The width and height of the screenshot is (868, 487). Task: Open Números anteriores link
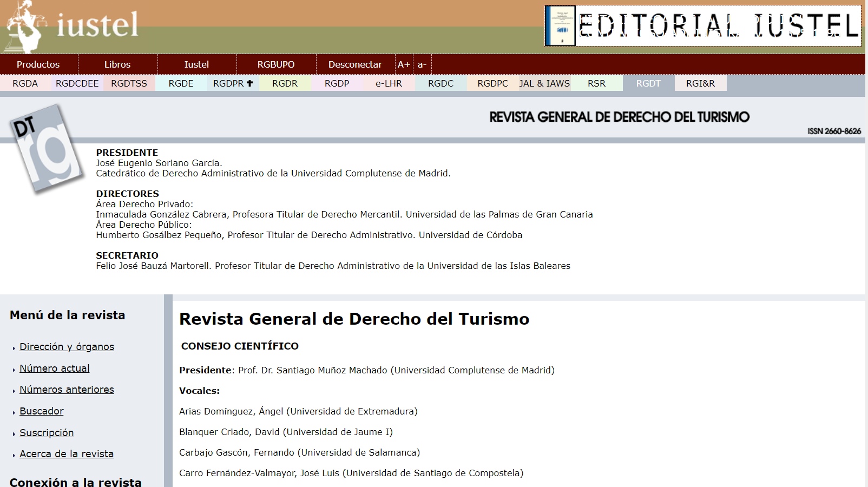point(67,390)
